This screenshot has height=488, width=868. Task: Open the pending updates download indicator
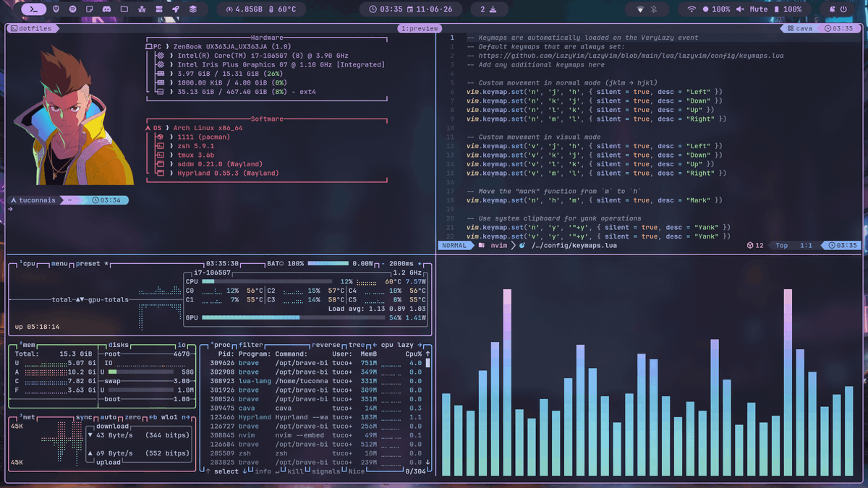coord(488,9)
